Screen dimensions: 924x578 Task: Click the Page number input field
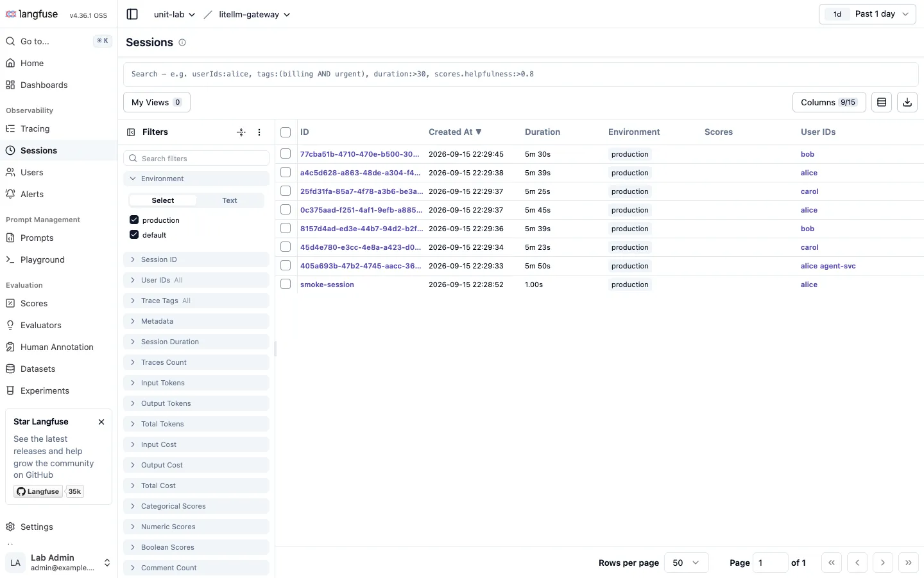[770, 563]
